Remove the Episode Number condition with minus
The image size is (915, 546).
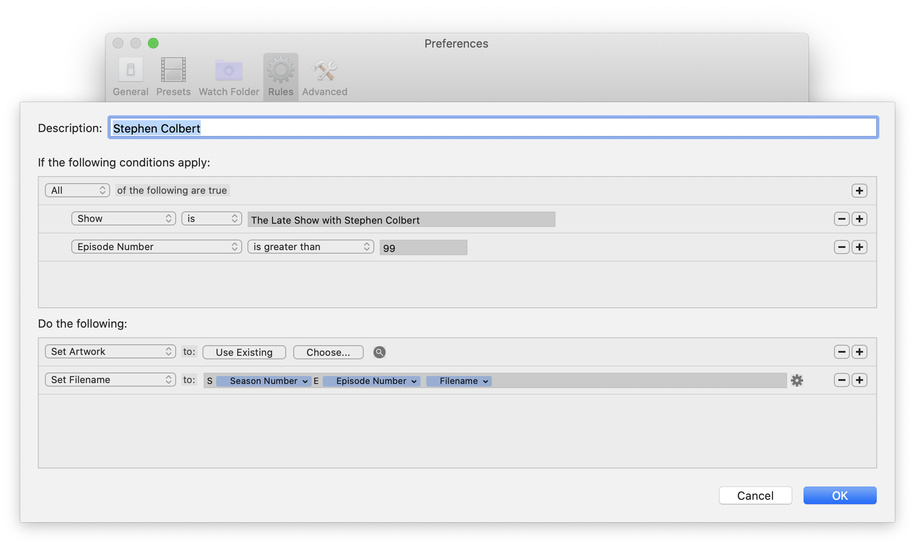pyautogui.click(x=842, y=247)
